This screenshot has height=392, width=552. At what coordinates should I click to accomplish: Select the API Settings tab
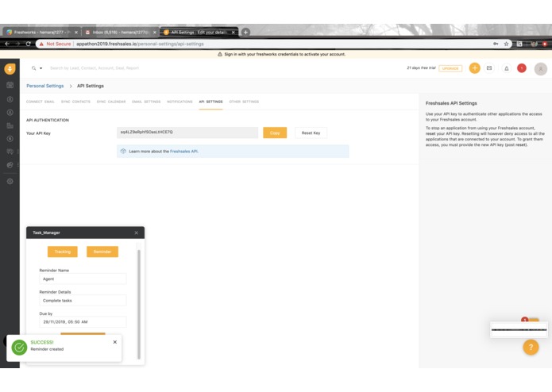[211, 102]
